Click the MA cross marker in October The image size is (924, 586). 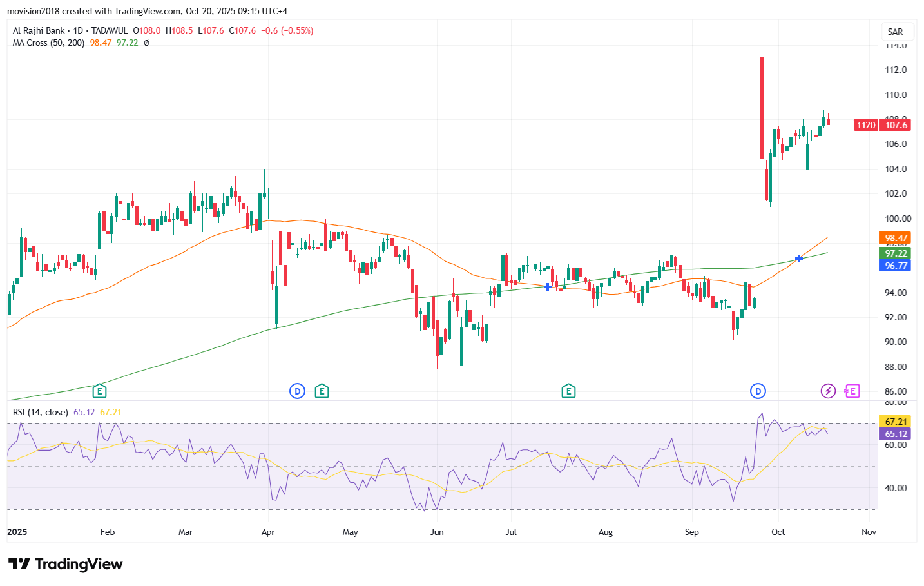tap(799, 259)
